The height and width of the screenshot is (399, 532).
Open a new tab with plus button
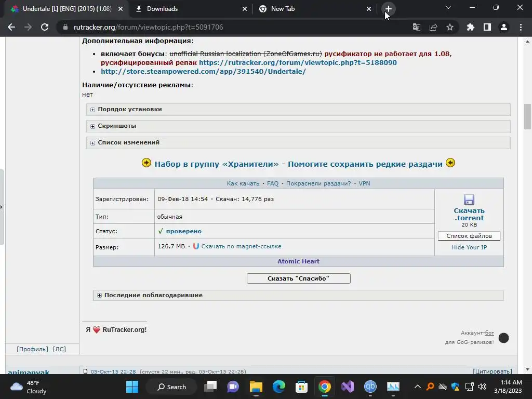(x=389, y=9)
